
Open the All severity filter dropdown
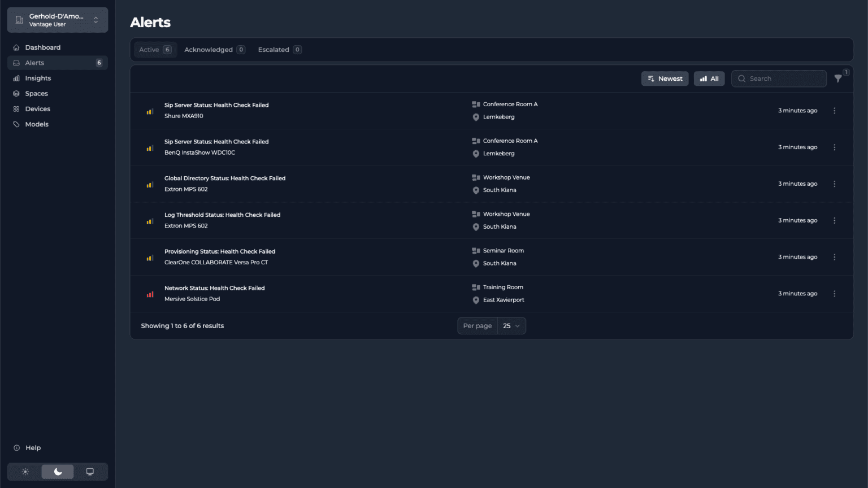click(709, 79)
